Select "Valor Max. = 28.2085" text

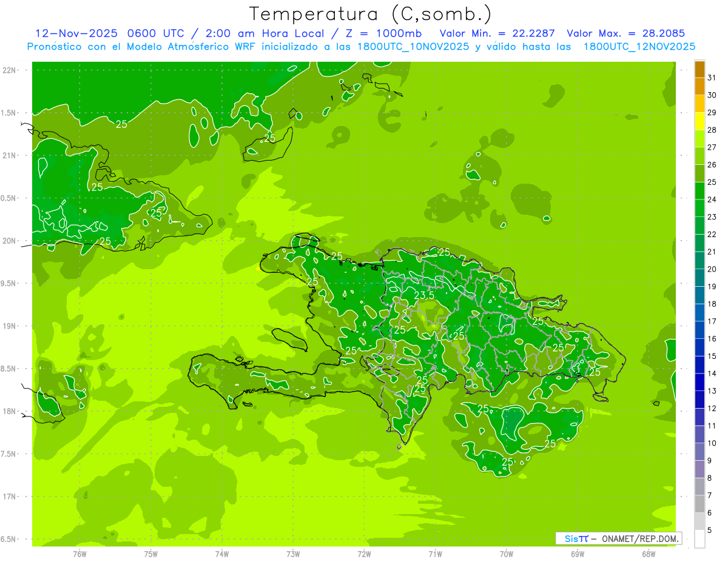point(625,33)
